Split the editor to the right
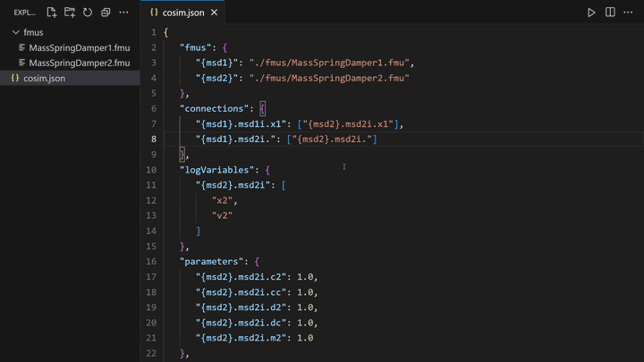 610,13
